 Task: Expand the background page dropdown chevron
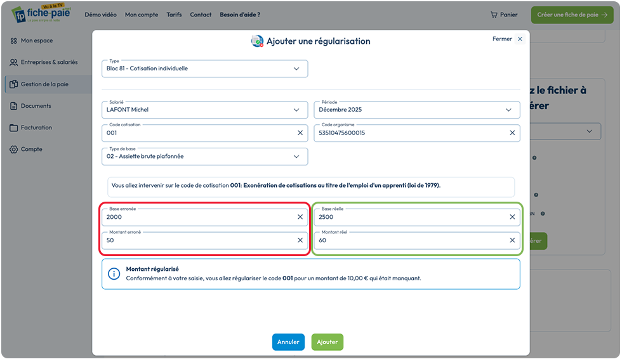click(590, 132)
